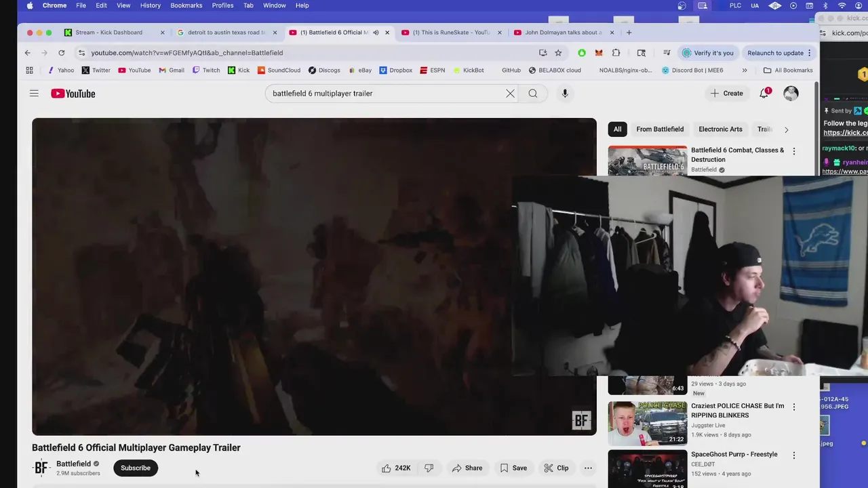Open the Apple menu
The height and width of the screenshot is (488, 868).
pyautogui.click(x=30, y=5)
